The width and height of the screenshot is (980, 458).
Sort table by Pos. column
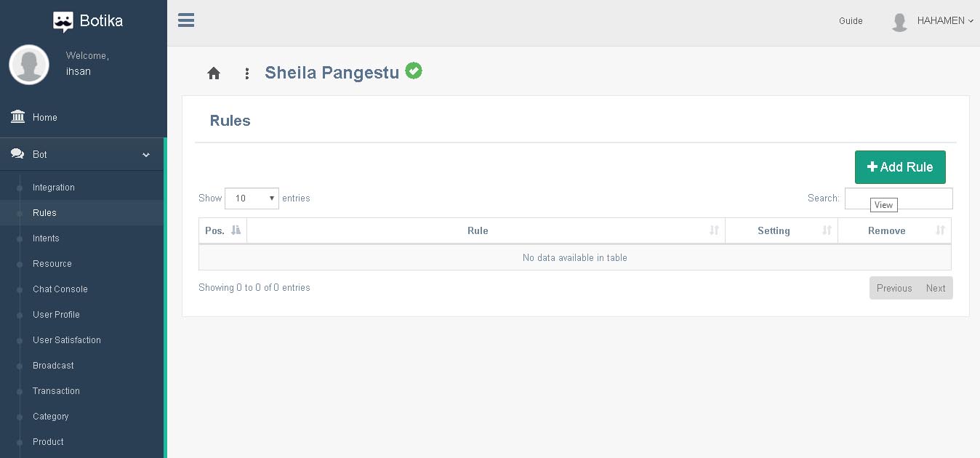(x=222, y=230)
